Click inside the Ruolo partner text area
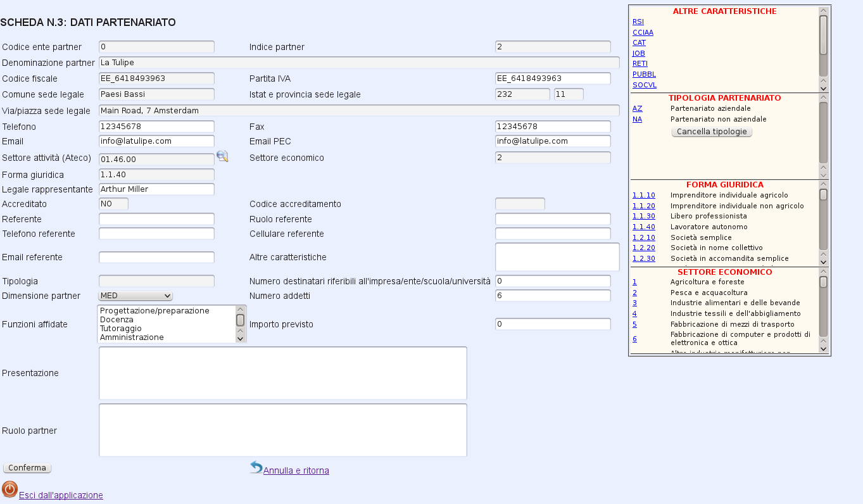This screenshot has height=504, width=863. (x=283, y=430)
